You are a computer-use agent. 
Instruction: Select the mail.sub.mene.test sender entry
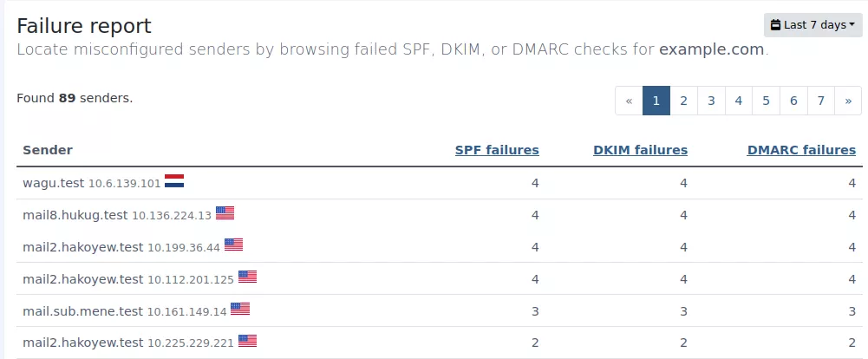440,311
